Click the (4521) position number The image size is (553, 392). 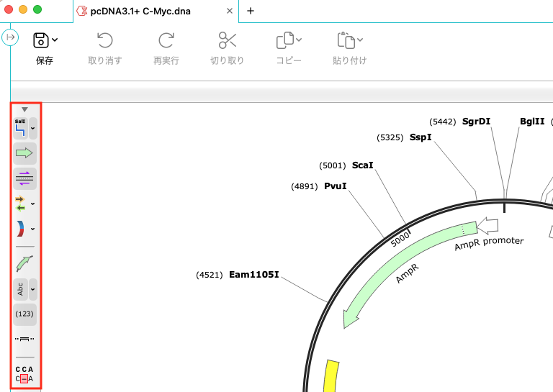pos(209,275)
